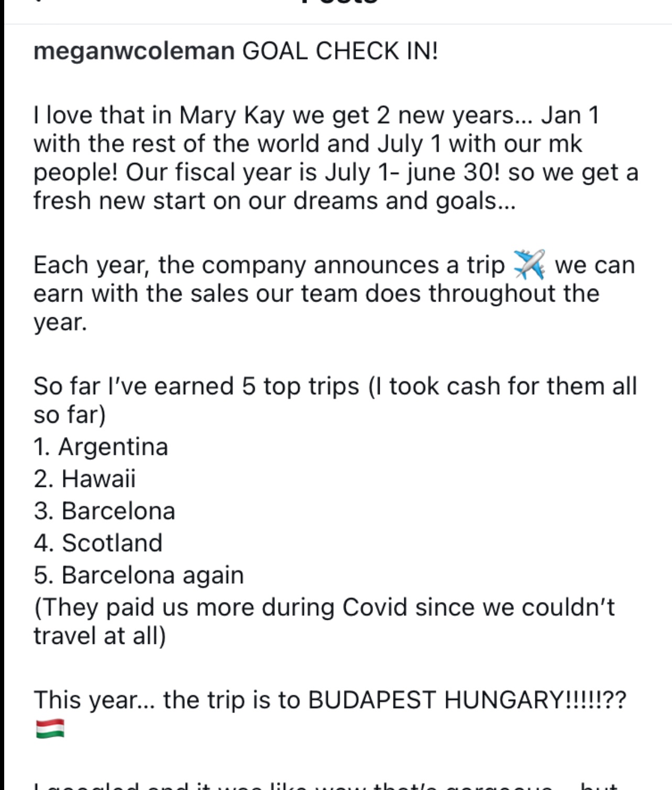The height and width of the screenshot is (790, 672).
Task: Select the '2. Hawaii' list line
Action: click(x=85, y=479)
